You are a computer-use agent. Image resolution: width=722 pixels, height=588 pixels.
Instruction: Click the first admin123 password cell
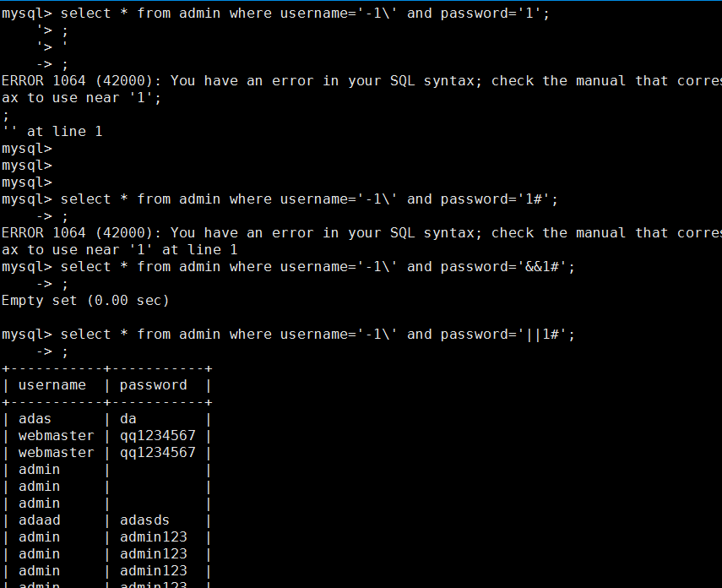tap(154, 537)
